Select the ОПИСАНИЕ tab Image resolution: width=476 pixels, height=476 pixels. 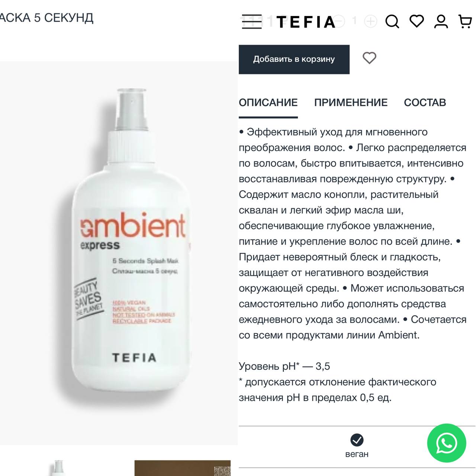point(268,103)
